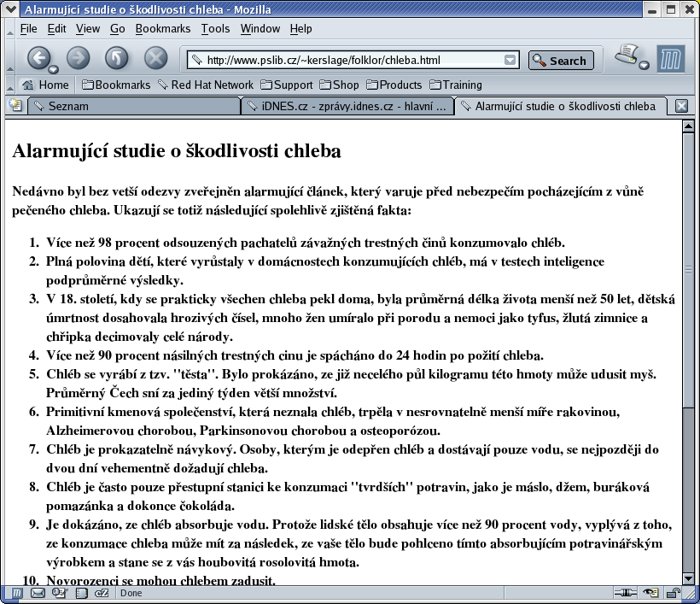Collapse the personal toolbar using its grippy

tap(10, 85)
